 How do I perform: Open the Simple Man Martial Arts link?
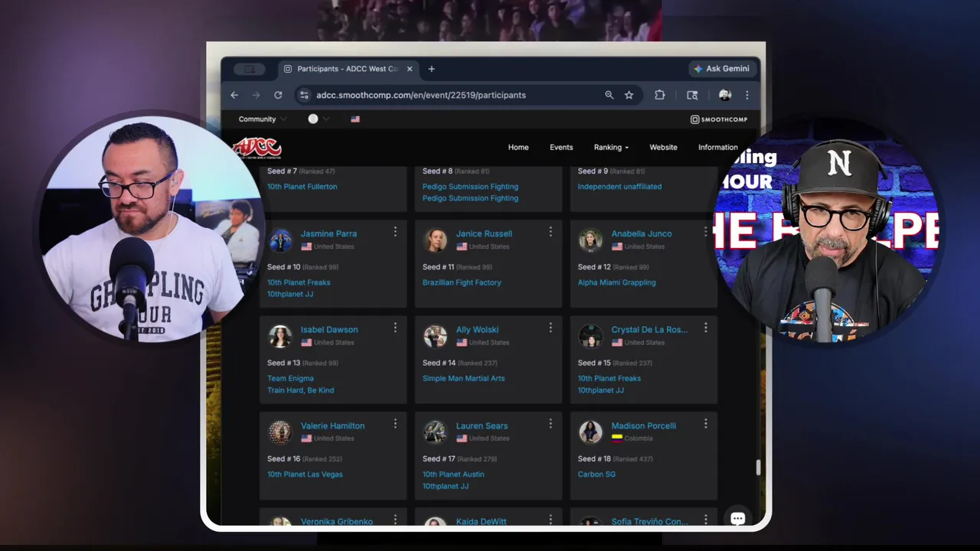click(463, 379)
